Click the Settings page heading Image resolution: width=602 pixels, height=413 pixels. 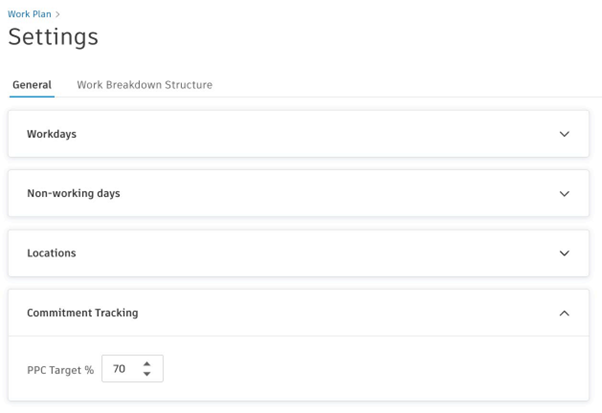point(53,37)
